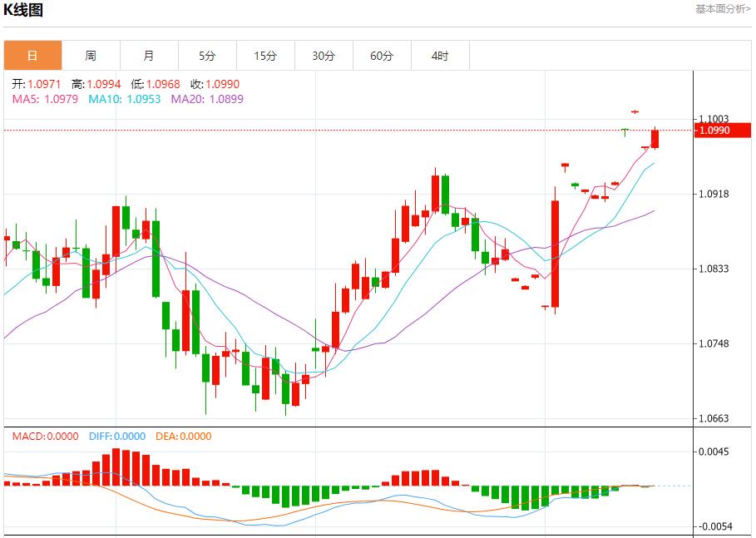The height and width of the screenshot is (538, 756).
Task: Click the rightmost red candlestick on chart
Action: pyautogui.click(x=655, y=139)
